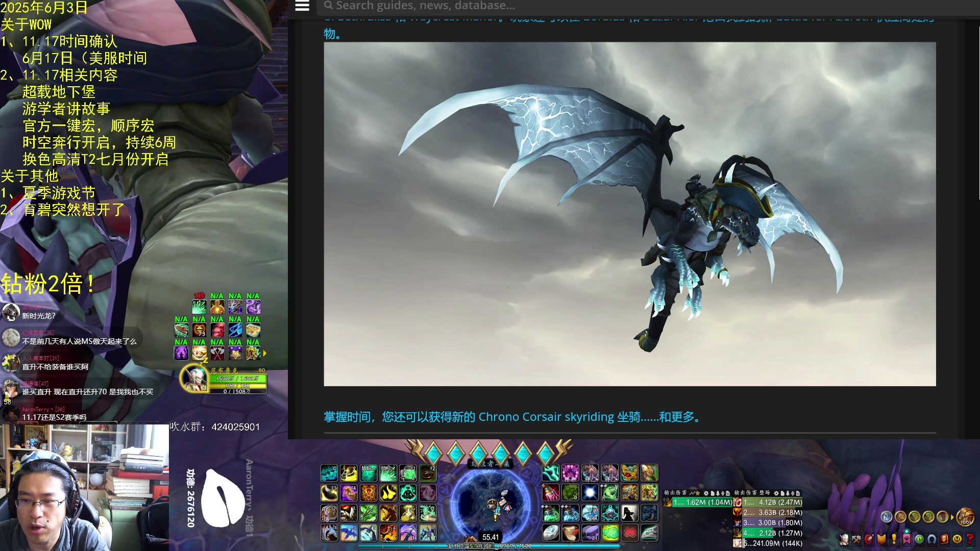Click the purple hand ability keyed F4
Image resolution: width=980 pixels, height=551 pixels.
click(349, 493)
